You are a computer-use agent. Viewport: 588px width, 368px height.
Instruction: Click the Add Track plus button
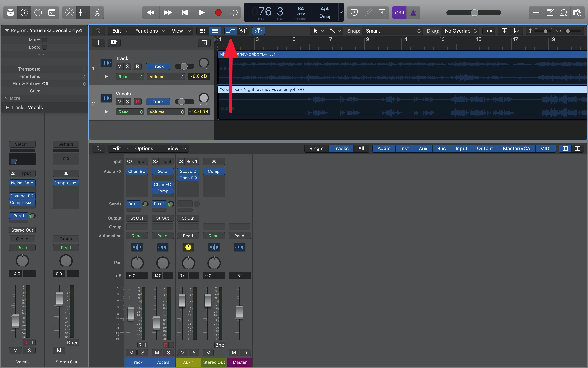pyautogui.click(x=98, y=43)
